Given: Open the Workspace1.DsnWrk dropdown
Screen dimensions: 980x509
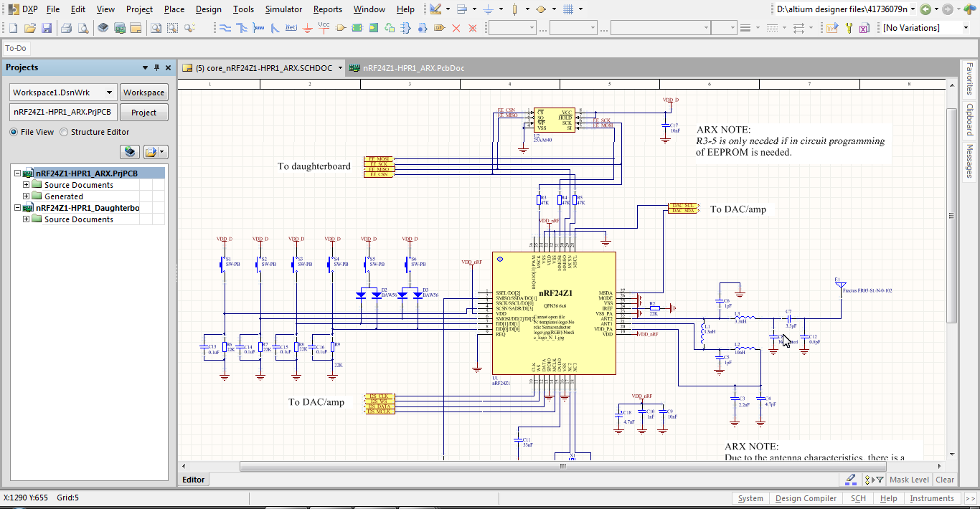Looking at the screenshot, I should 109,92.
